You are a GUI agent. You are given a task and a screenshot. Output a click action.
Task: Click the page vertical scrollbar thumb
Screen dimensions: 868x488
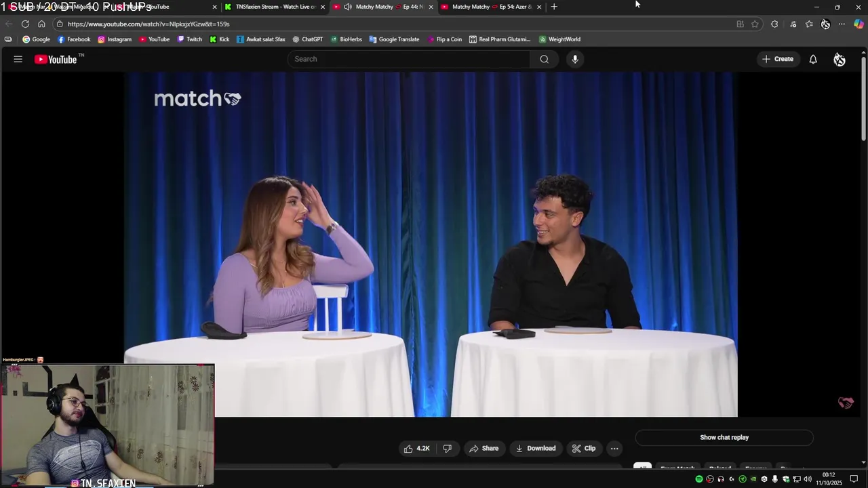[863, 98]
